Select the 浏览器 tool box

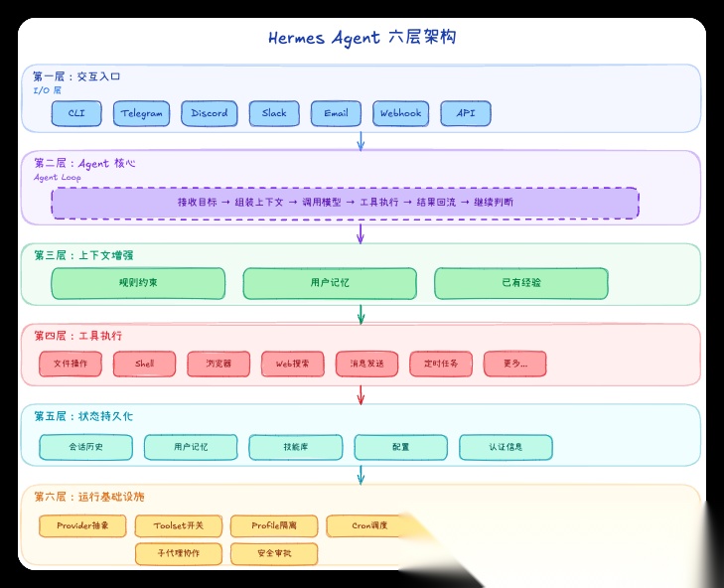pyautogui.click(x=218, y=364)
